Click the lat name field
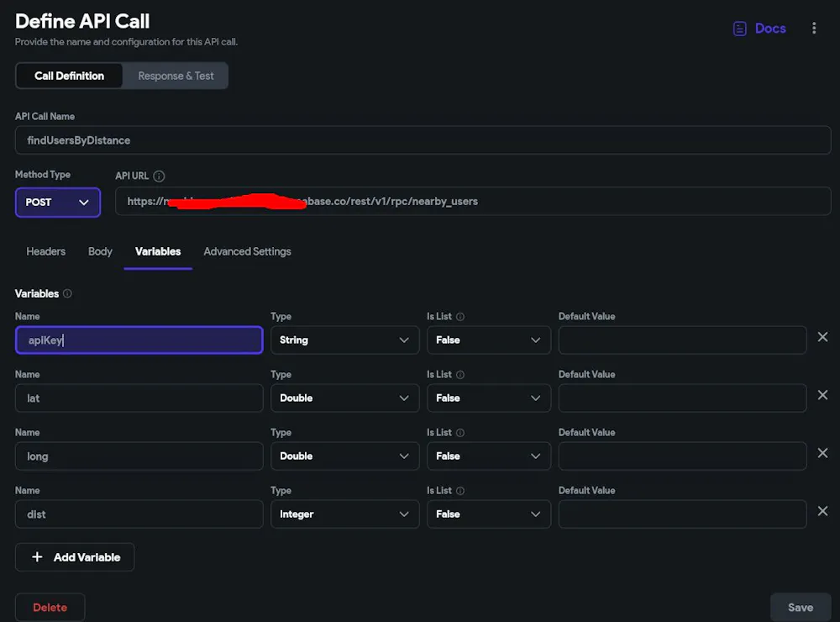 click(x=139, y=398)
